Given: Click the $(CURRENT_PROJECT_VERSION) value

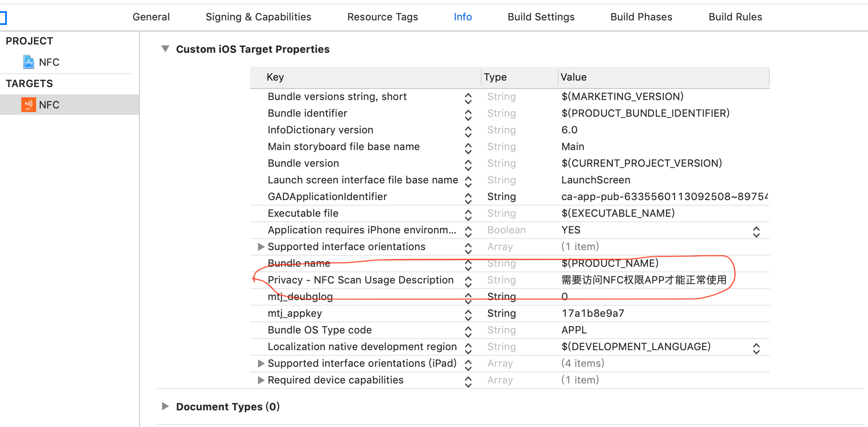Looking at the screenshot, I should (x=642, y=163).
